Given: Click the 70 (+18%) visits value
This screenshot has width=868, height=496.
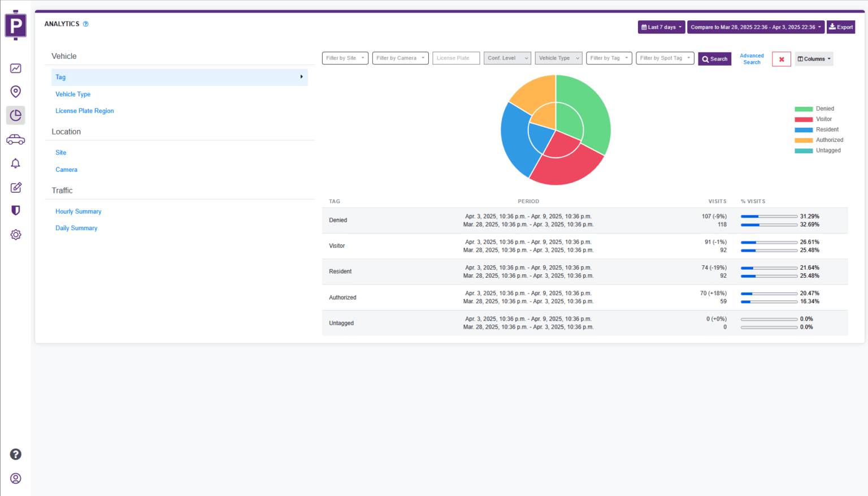Looking at the screenshot, I should pos(713,294).
